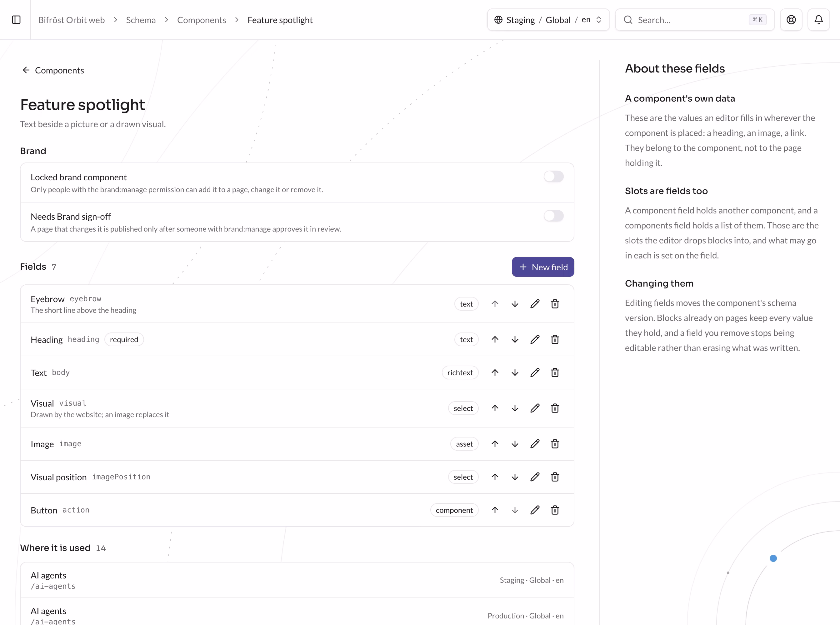Viewport: 840px width, 625px height.
Task: Edit the Visual field
Action: tap(535, 408)
